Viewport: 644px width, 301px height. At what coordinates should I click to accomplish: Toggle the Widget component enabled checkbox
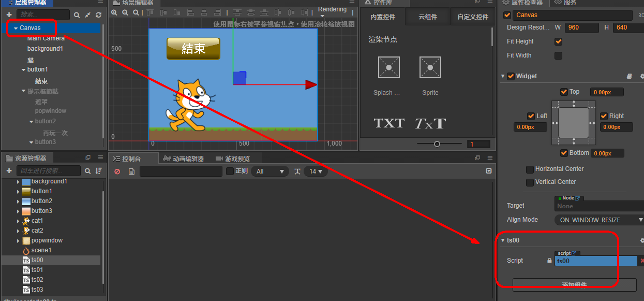pyautogui.click(x=511, y=76)
